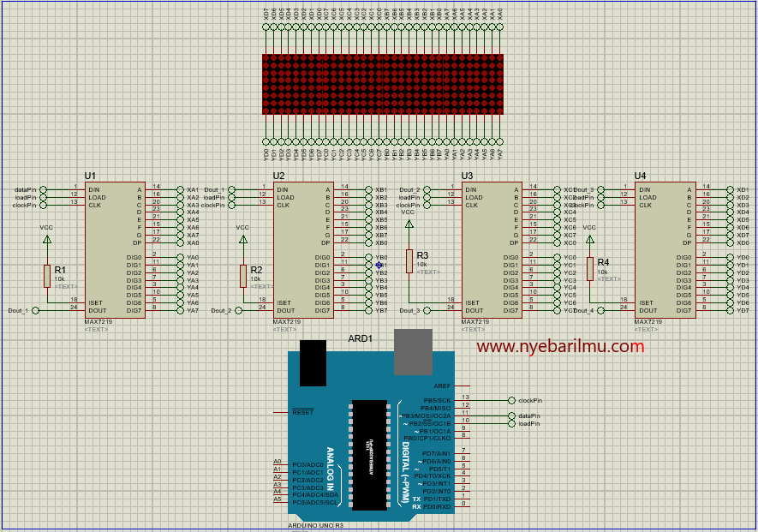Click the black power jack on Arduino

click(312, 362)
